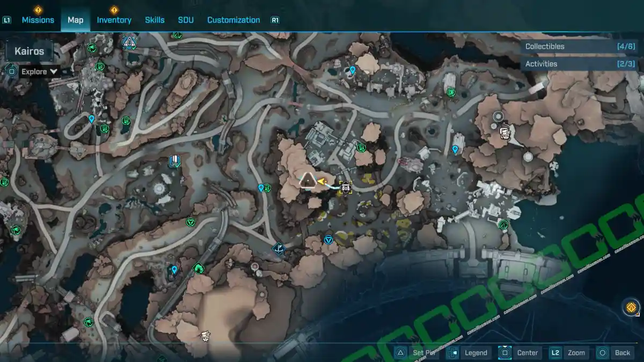Viewport: 644px width, 362px height.
Task: Click the yellow player arrow marker
Action: (321, 182)
